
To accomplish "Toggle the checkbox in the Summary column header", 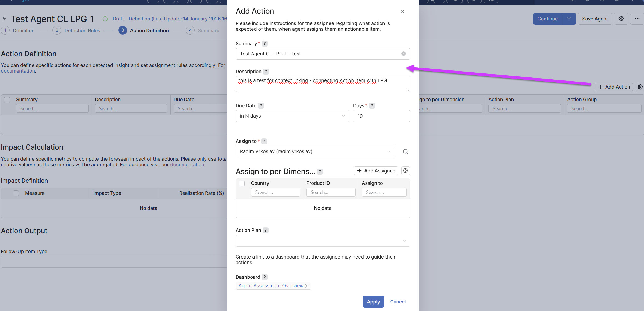I will pyautogui.click(x=7, y=100).
